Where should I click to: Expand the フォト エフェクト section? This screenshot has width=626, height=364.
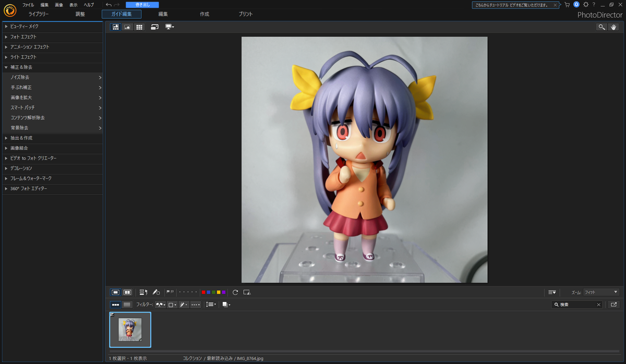52,37
